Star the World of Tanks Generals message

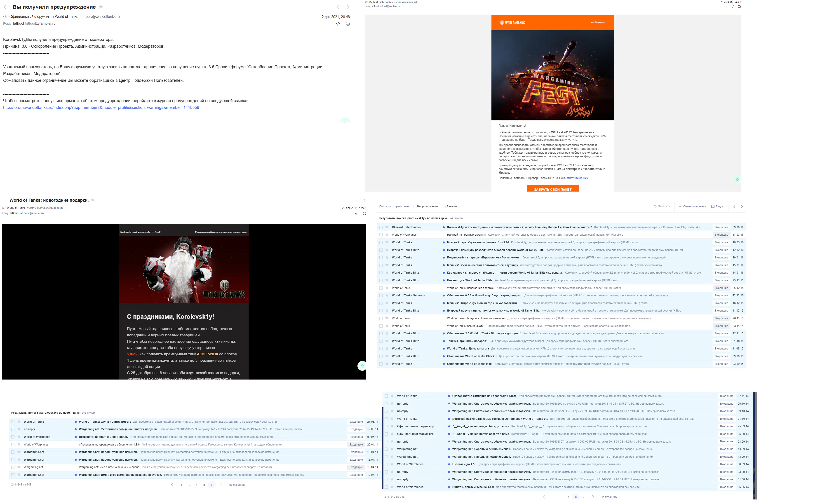[x=387, y=295]
